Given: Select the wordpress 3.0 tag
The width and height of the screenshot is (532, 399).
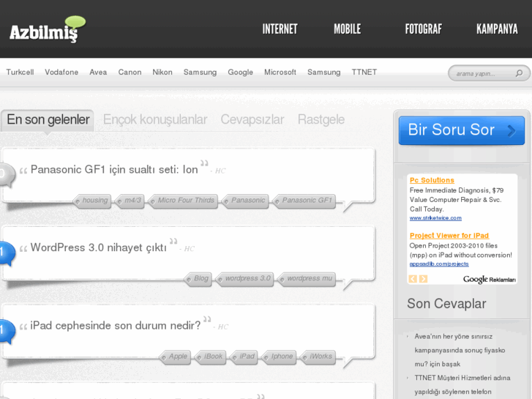Looking at the screenshot, I should pyautogui.click(x=245, y=279).
